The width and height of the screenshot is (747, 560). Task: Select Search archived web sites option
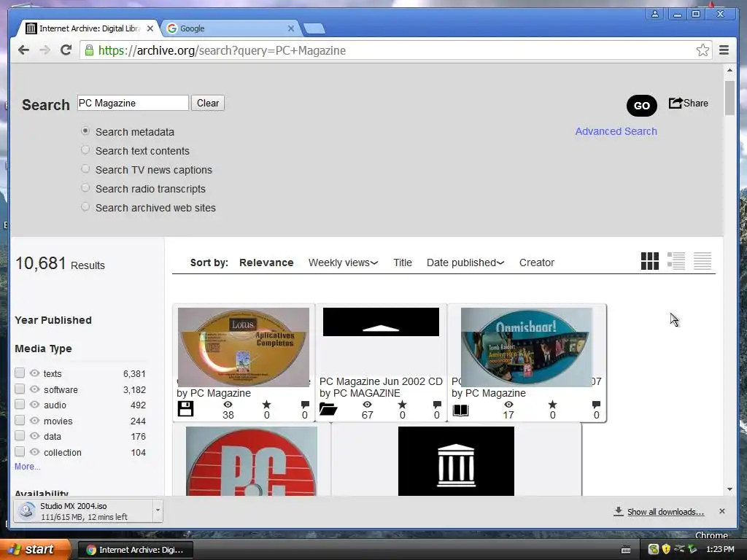pos(85,207)
